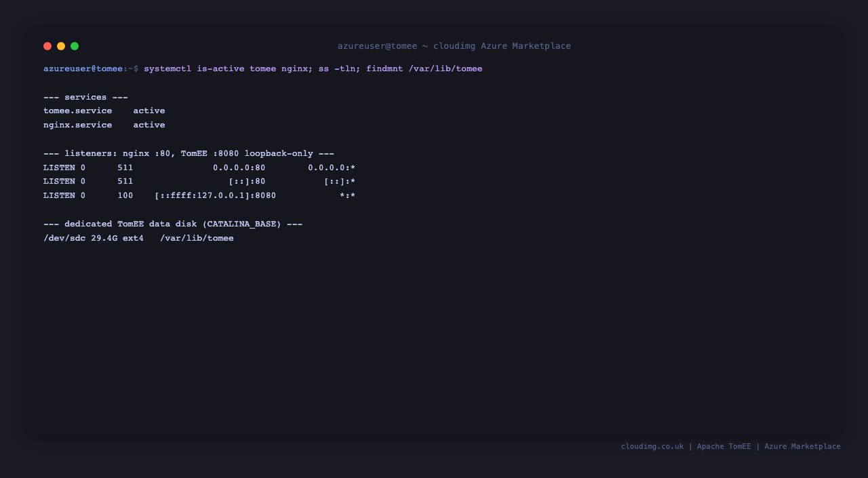This screenshot has height=478, width=868.
Task: Click the '--- services ---' heading
Action: [x=85, y=97]
